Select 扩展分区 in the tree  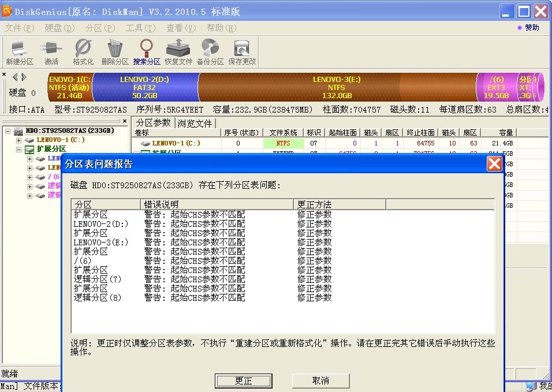coord(51,149)
